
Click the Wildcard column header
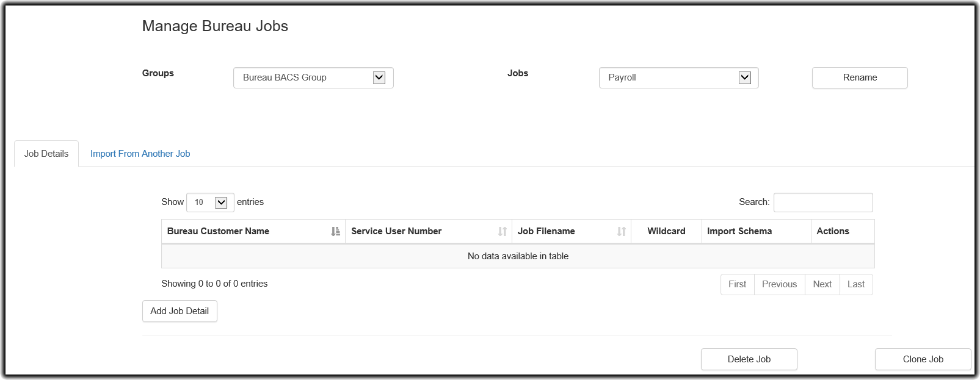(x=666, y=231)
